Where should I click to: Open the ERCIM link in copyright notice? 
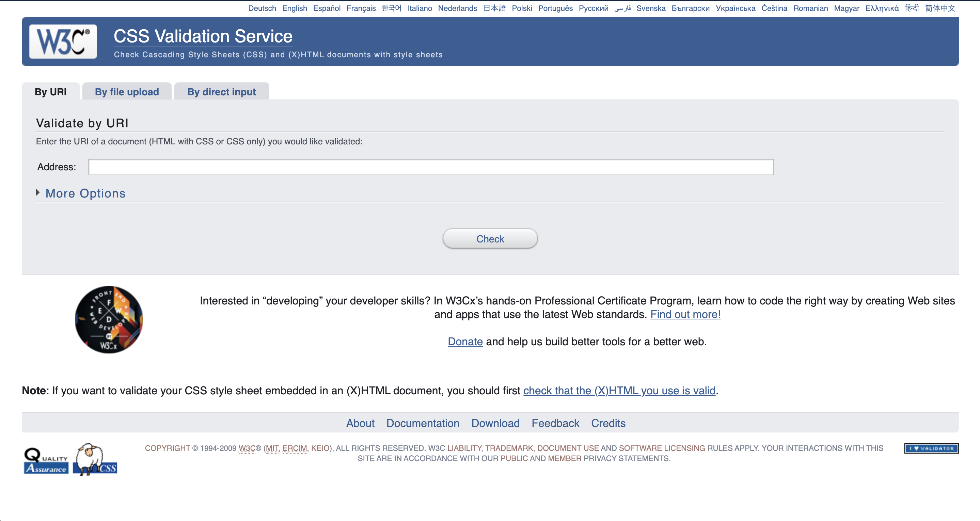pos(295,448)
